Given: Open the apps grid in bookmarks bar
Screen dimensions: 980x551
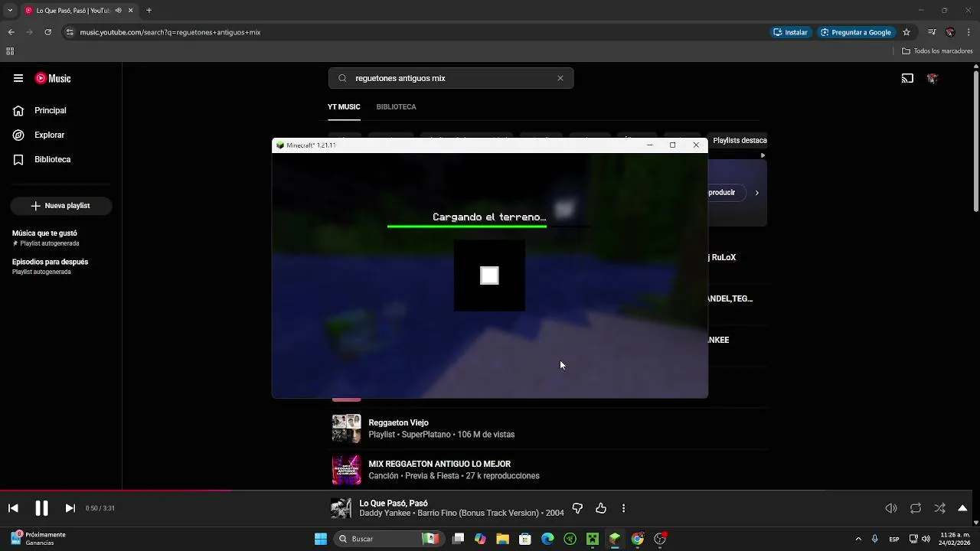Looking at the screenshot, I should (x=10, y=51).
